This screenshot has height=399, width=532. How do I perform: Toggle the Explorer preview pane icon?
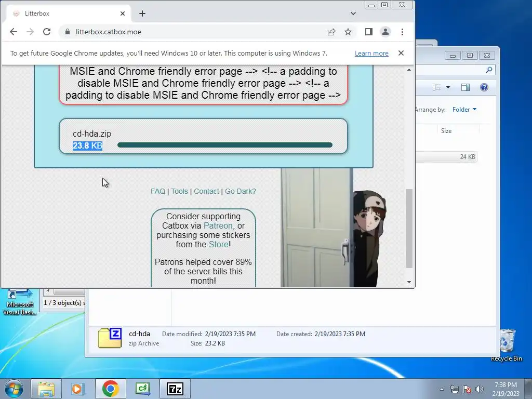(x=465, y=87)
